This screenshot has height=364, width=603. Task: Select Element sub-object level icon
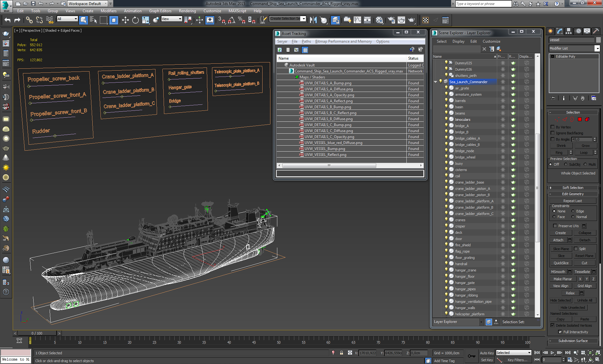587,119
